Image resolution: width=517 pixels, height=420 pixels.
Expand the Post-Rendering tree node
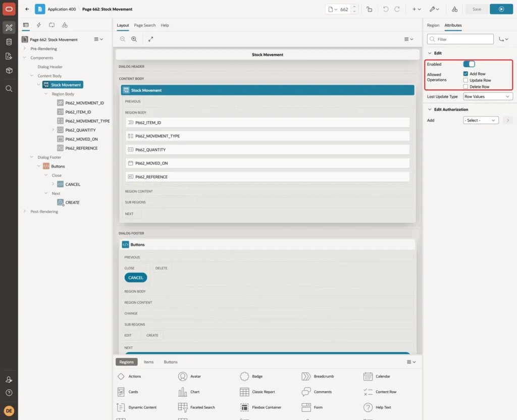point(25,212)
